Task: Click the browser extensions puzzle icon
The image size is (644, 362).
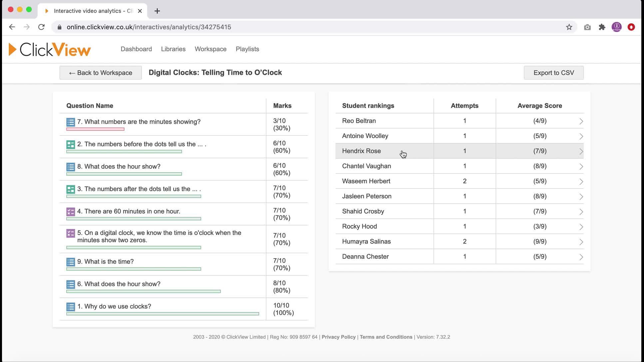Action: pyautogui.click(x=602, y=27)
